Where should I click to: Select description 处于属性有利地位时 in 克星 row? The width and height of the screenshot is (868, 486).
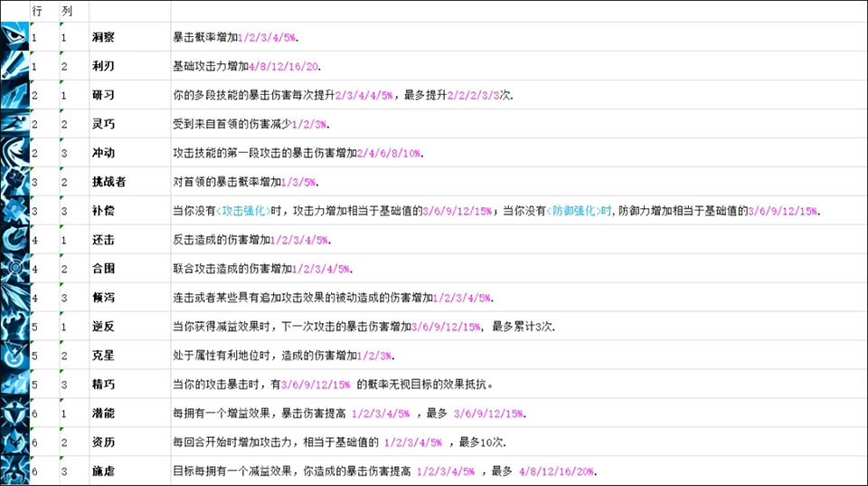click(221, 355)
